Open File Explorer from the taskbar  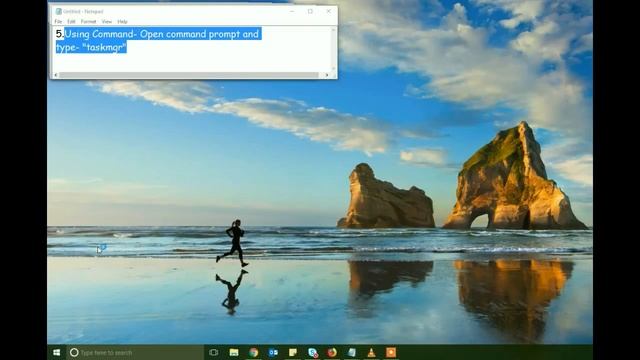[x=234, y=352]
